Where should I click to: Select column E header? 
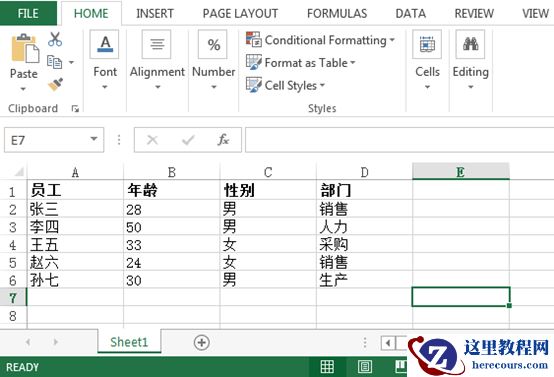(461, 172)
